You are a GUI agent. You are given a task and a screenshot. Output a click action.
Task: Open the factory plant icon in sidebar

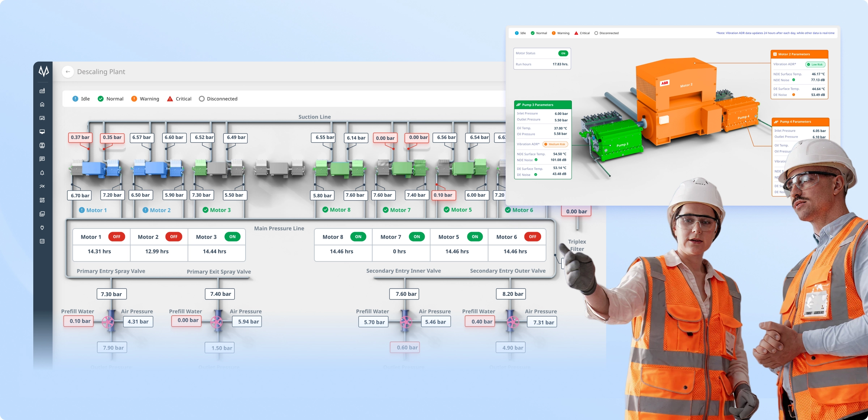coord(42,91)
